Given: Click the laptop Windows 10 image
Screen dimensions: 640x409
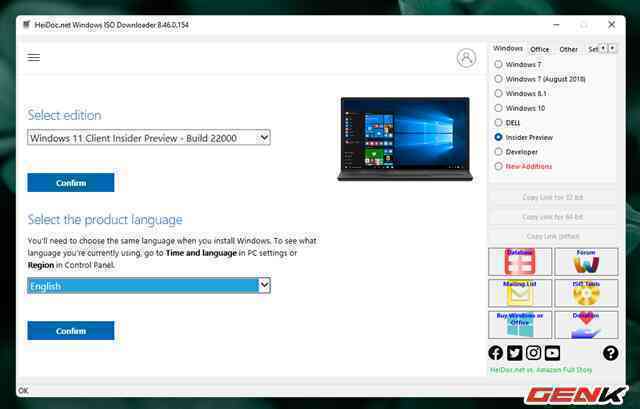Looking at the screenshot, I should 405,139.
